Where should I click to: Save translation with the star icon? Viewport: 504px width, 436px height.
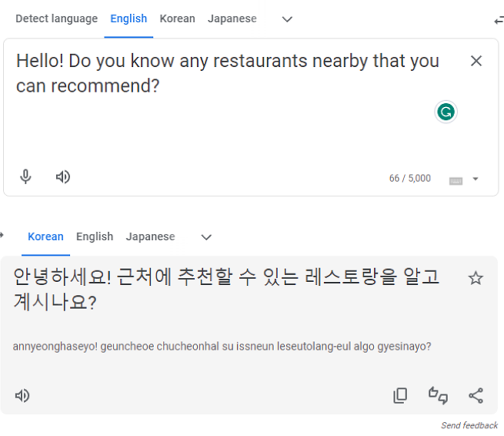click(x=476, y=278)
